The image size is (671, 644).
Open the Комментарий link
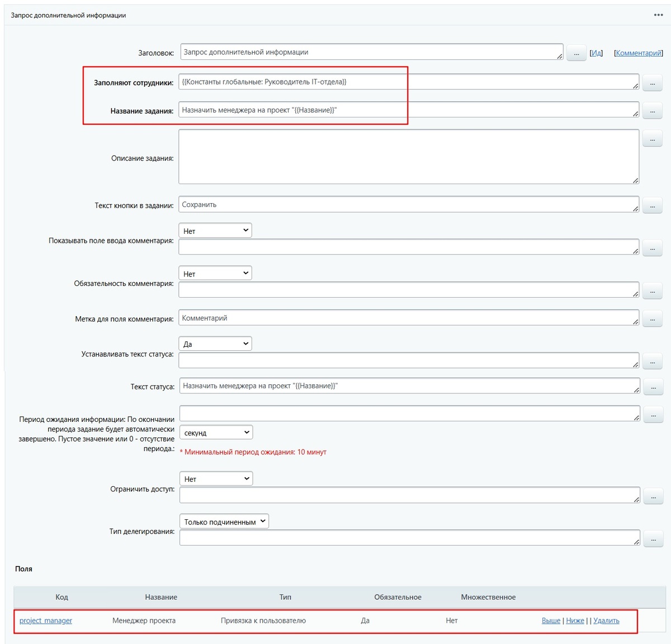coord(639,53)
